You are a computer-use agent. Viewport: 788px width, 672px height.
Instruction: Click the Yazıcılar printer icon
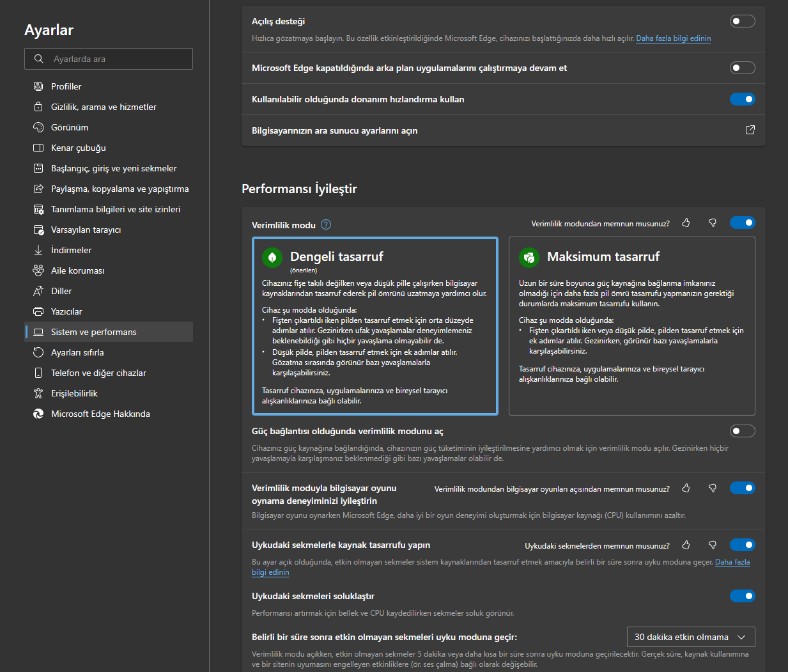pos(38,311)
